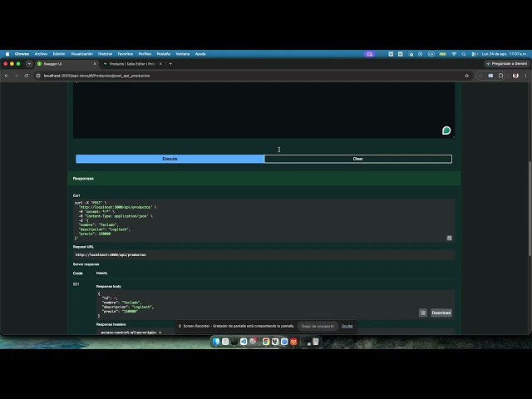Click the date and time in menu bar

point(505,54)
